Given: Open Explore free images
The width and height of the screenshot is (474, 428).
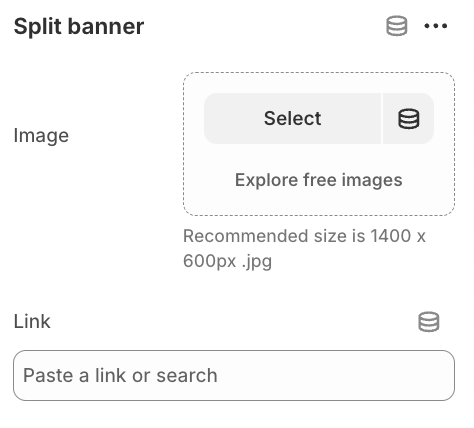Looking at the screenshot, I should 319,180.
